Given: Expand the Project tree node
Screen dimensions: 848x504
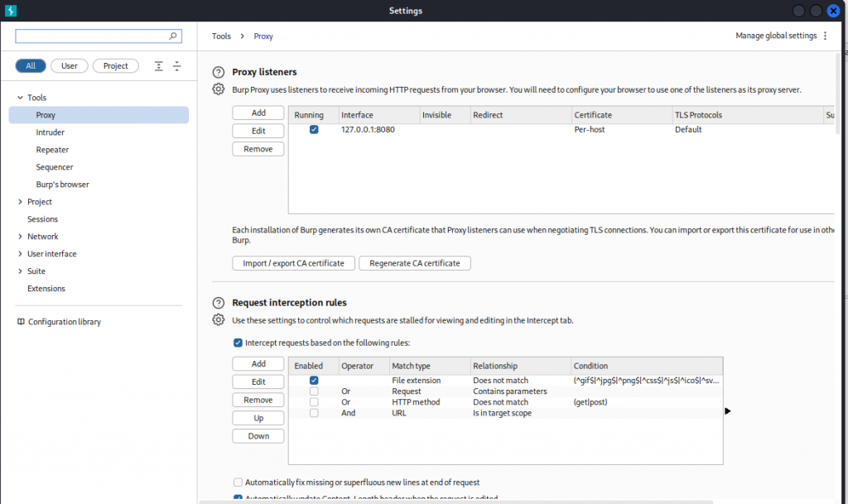Looking at the screenshot, I should click(20, 202).
